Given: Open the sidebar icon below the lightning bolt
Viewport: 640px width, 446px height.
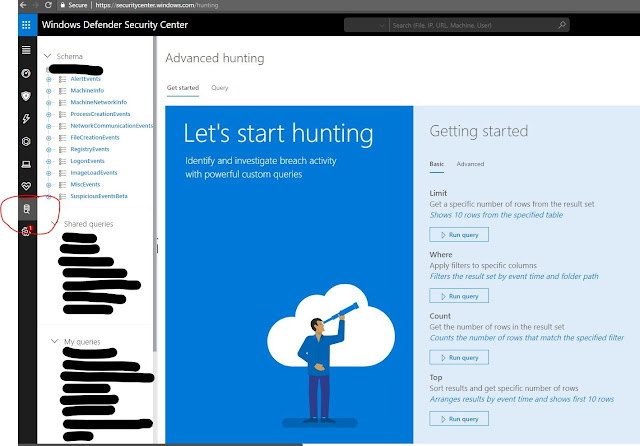Looking at the screenshot, I should coord(26,142).
